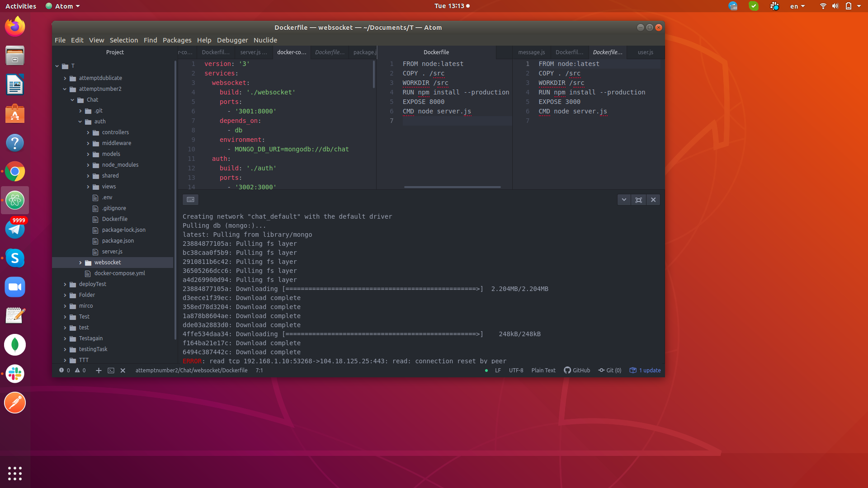This screenshot has width=868, height=488.
Task: Open the en input language dropdown
Action: click(797, 6)
